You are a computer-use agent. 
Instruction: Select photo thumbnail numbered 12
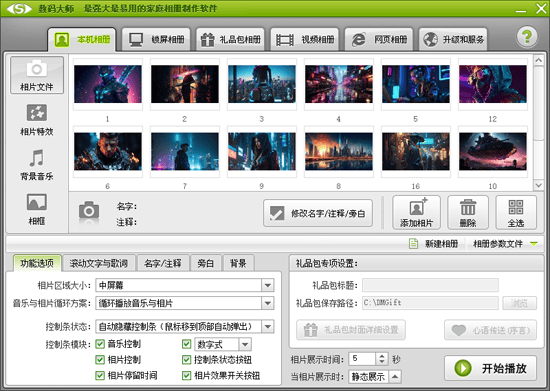(x=493, y=85)
